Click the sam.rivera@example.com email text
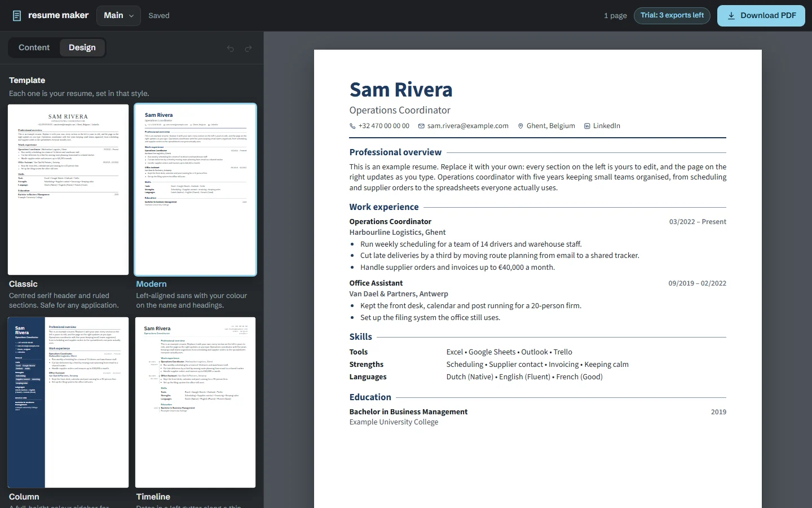812x508 pixels. [x=468, y=126]
